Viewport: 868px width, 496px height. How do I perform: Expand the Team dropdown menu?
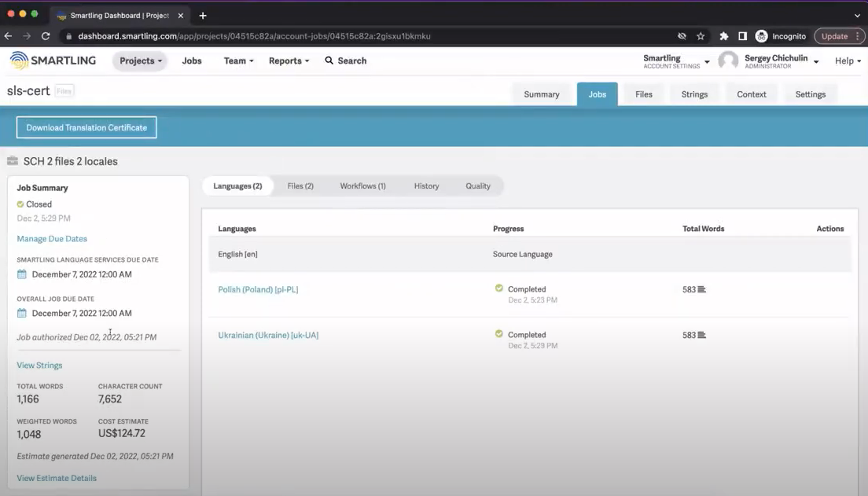coord(238,61)
